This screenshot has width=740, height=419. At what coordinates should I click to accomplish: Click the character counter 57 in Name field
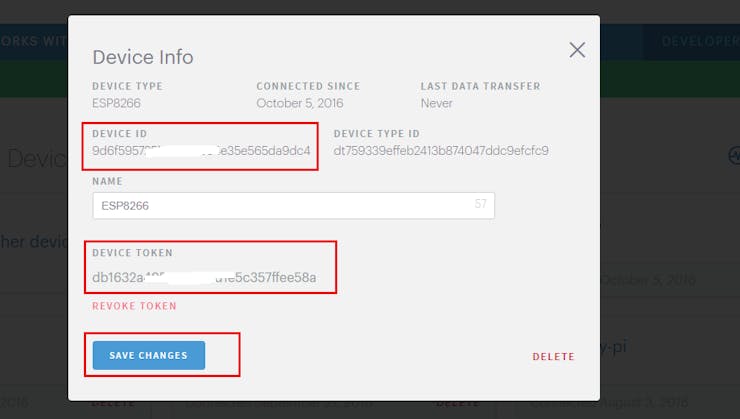tap(480, 204)
